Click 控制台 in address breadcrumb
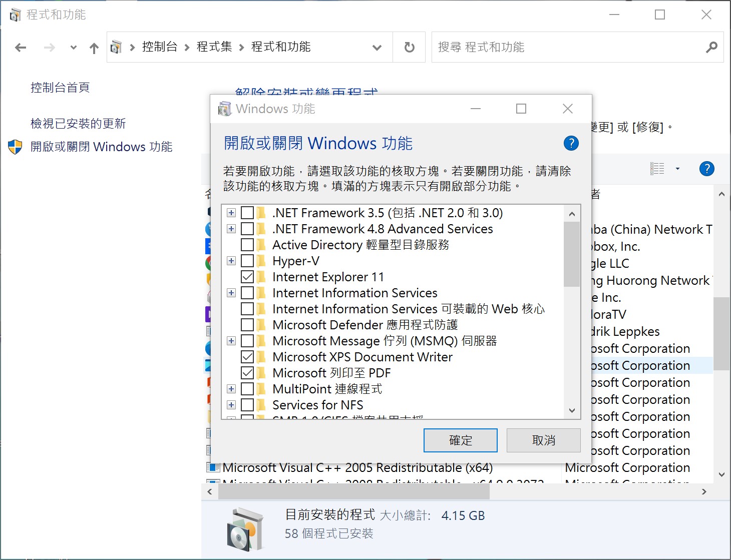This screenshot has height=560, width=731. 160,47
